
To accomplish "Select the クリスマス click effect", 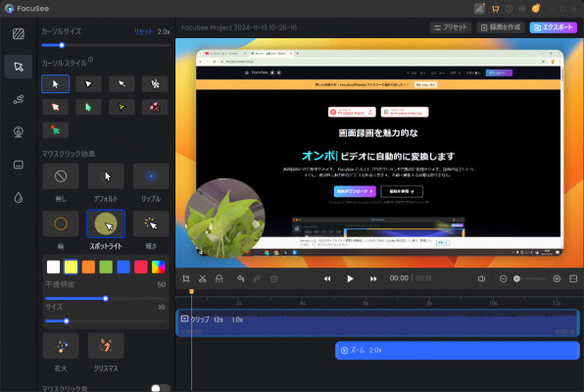I will click(x=106, y=346).
